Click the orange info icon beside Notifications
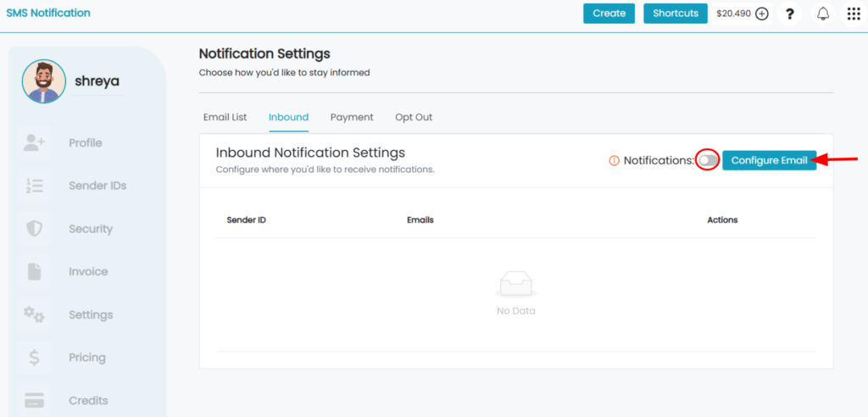Image resolution: width=868 pixels, height=417 pixels. (614, 160)
